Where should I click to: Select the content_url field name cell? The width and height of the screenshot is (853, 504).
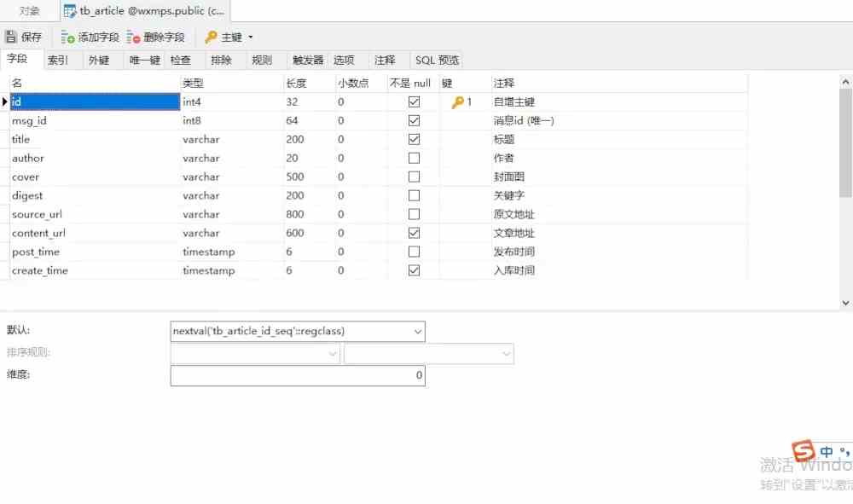tap(96, 233)
